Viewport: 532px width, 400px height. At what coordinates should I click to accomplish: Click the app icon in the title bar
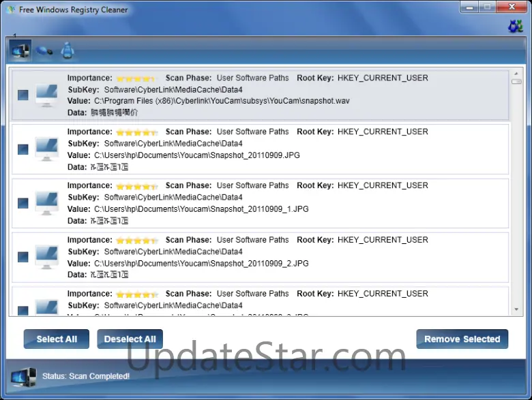click(x=10, y=10)
